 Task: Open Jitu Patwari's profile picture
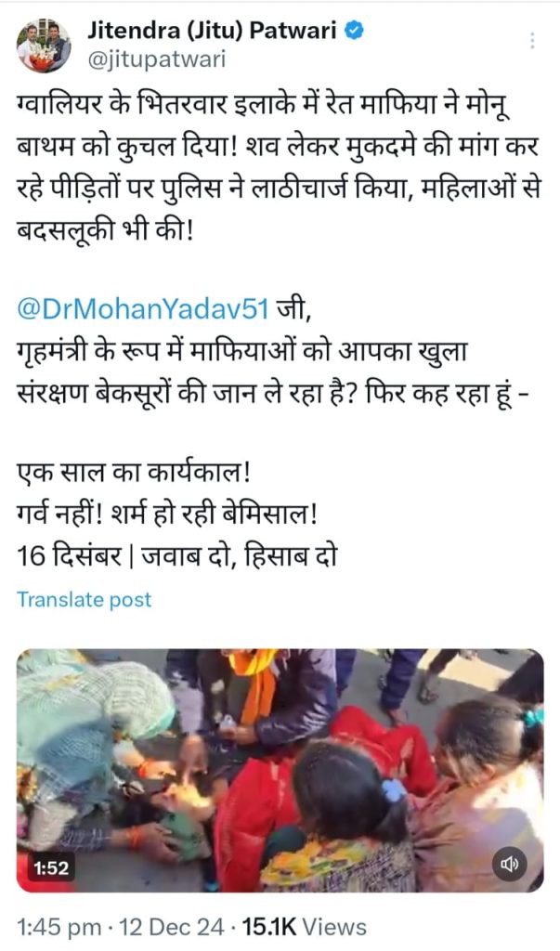tap(43, 46)
